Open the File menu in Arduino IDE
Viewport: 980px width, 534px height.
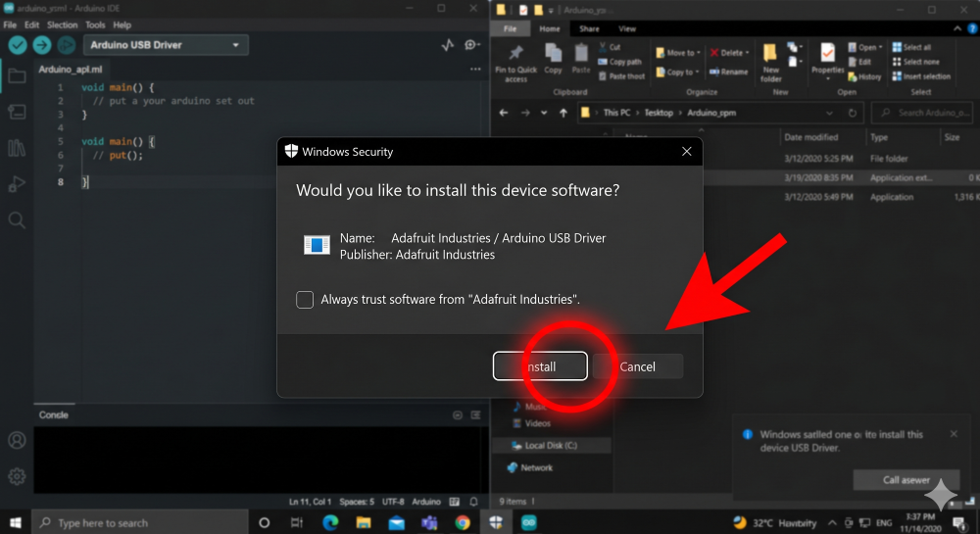click(x=10, y=24)
